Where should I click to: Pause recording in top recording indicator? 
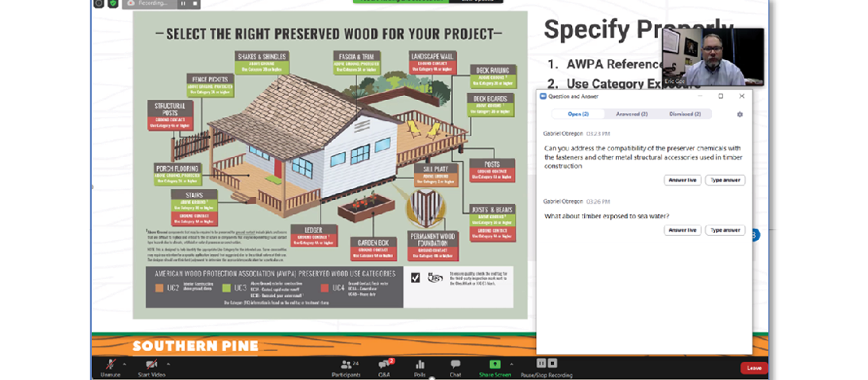[x=184, y=2]
